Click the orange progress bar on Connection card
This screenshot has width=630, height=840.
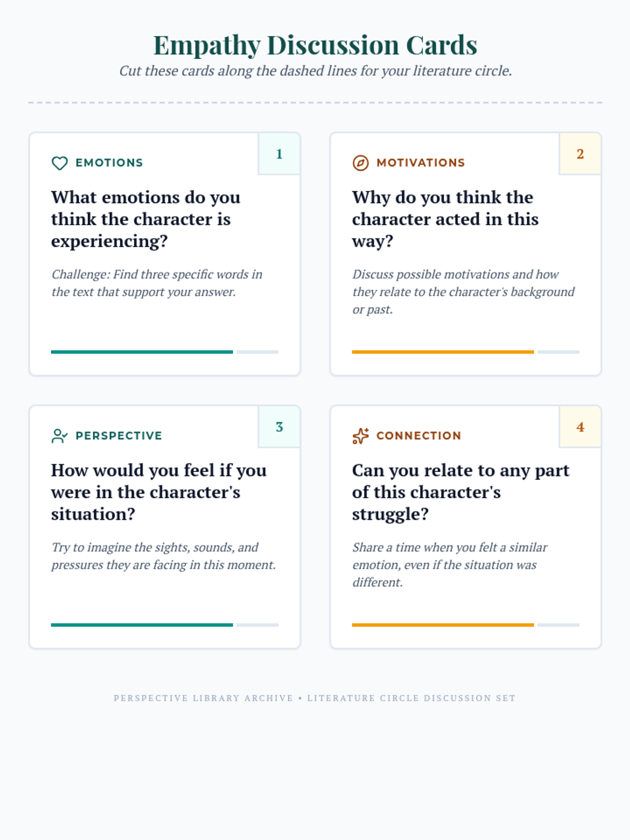point(443,625)
